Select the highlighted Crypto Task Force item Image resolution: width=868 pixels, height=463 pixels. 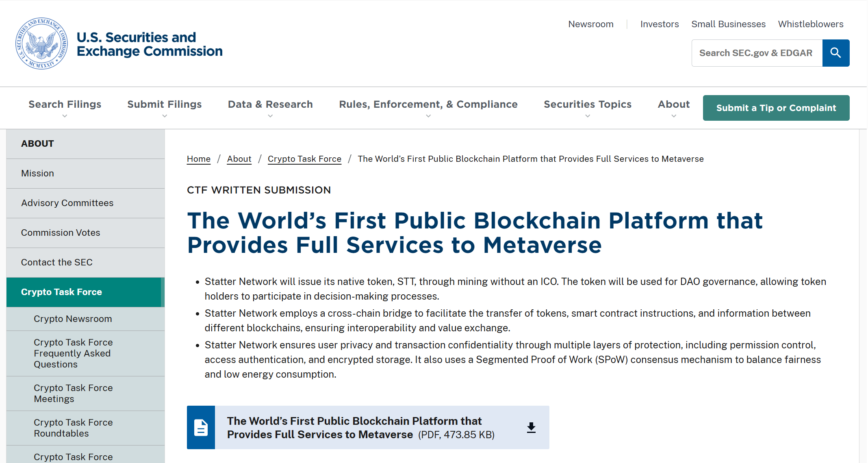pos(85,292)
